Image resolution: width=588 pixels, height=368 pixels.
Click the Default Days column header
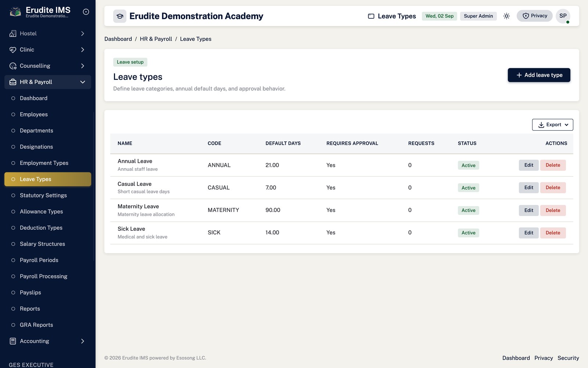[x=283, y=144]
